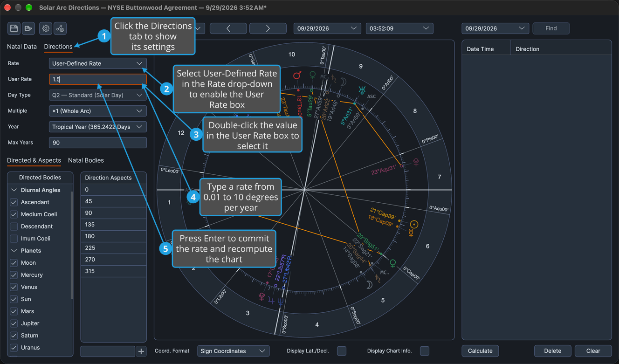Viewport: 619px width, 364px height.
Task: Click the Clear button
Action: tap(593, 351)
